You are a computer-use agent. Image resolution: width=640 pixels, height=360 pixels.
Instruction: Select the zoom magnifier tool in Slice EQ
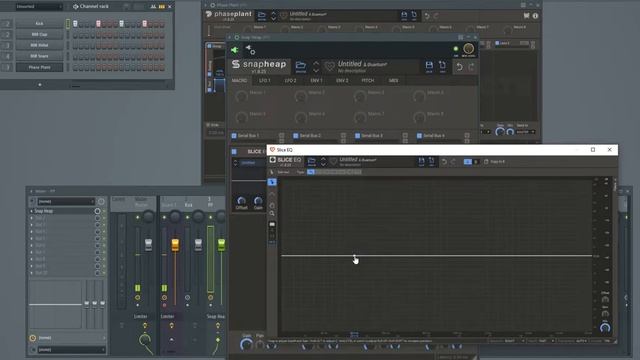point(272,213)
